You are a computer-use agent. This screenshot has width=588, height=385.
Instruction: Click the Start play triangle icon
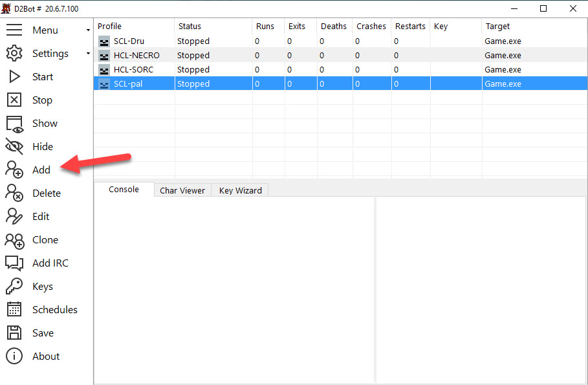tap(14, 76)
